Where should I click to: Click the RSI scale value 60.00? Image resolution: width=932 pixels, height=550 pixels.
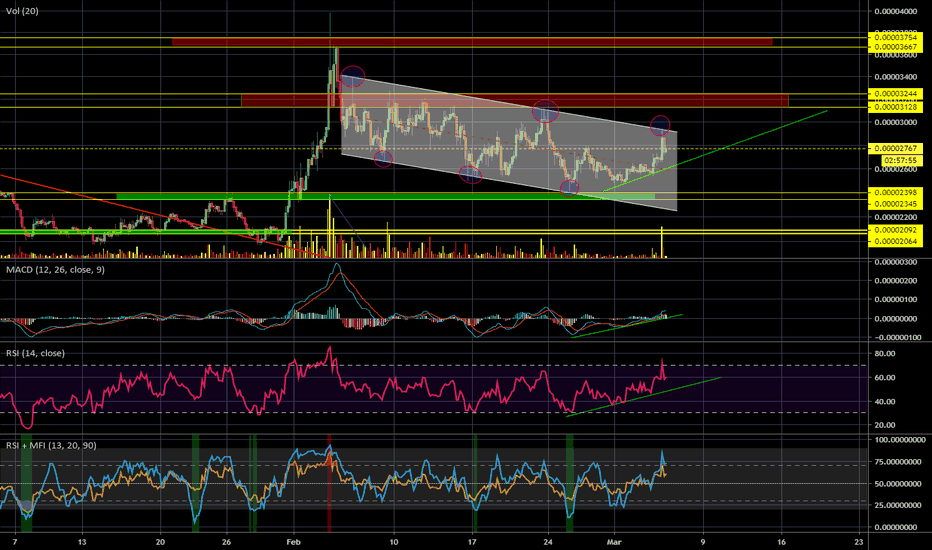[885, 378]
